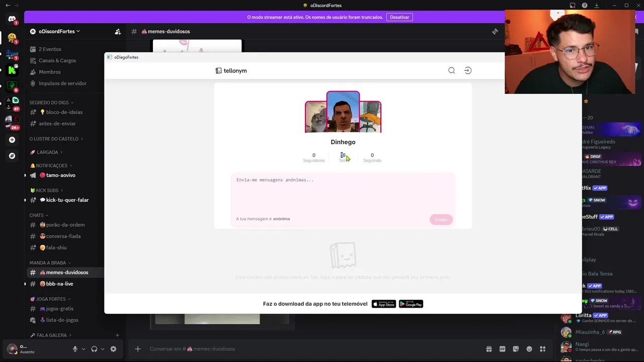Click Desativar streamer mode button
The height and width of the screenshot is (362, 644).
point(399,17)
